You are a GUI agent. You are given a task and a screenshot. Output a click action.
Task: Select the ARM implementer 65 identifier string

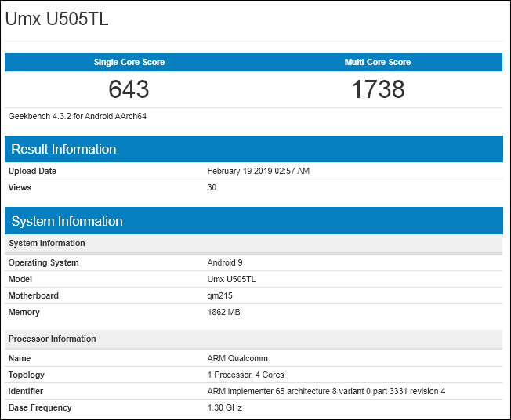(326, 391)
